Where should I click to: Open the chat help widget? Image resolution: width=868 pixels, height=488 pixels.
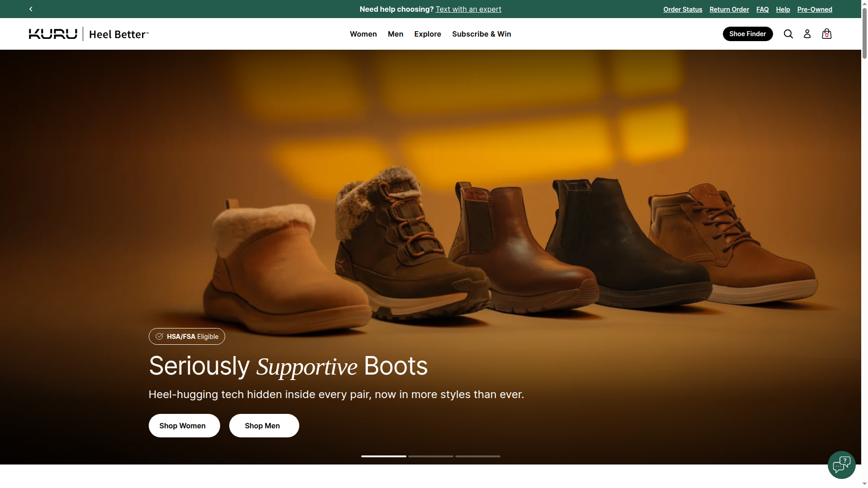pos(841,465)
